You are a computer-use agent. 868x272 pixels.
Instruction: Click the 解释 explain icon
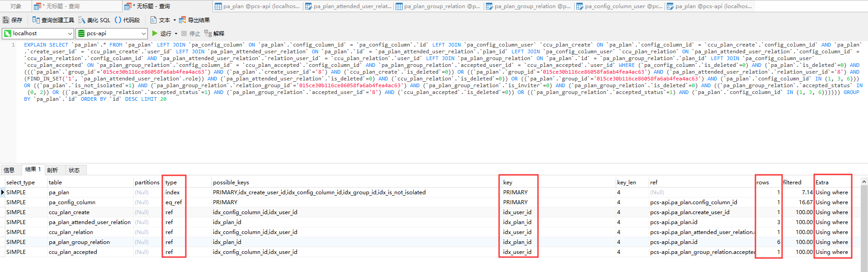pos(208,33)
